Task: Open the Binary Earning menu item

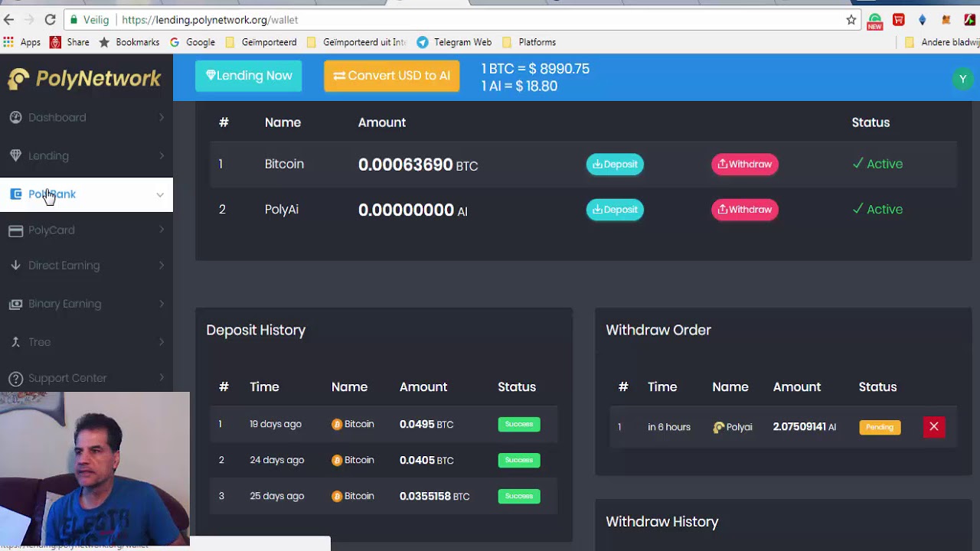Action: click(x=87, y=304)
